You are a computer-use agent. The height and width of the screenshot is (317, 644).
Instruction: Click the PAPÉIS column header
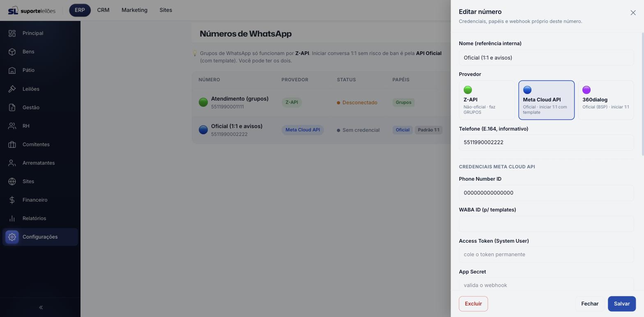tap(401, 80)
